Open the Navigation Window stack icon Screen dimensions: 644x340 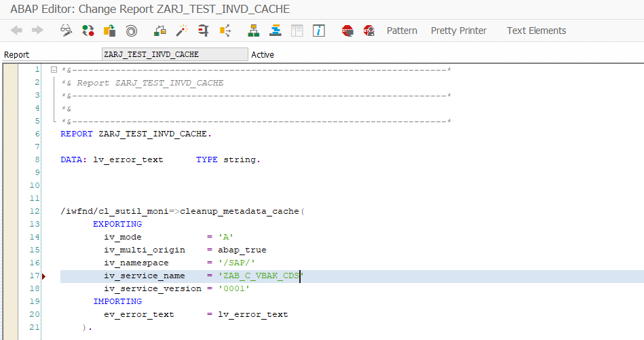pos(276,31)
